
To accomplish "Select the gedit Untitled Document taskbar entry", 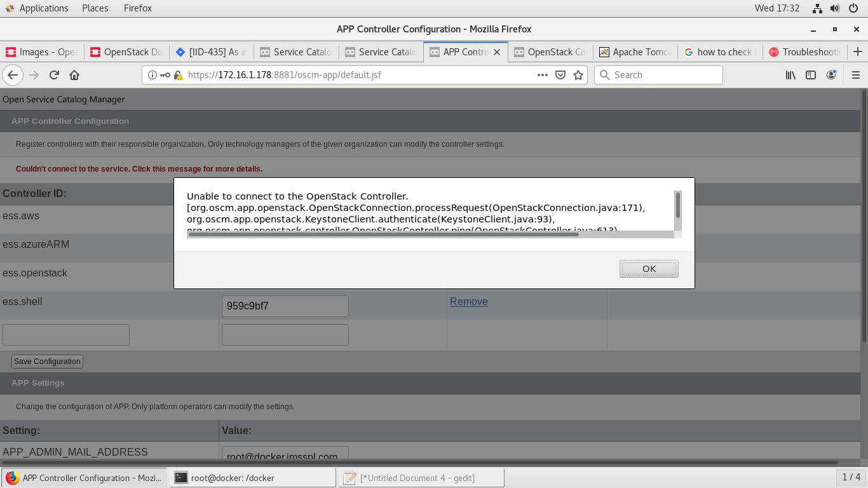I will tap(421, 477).
